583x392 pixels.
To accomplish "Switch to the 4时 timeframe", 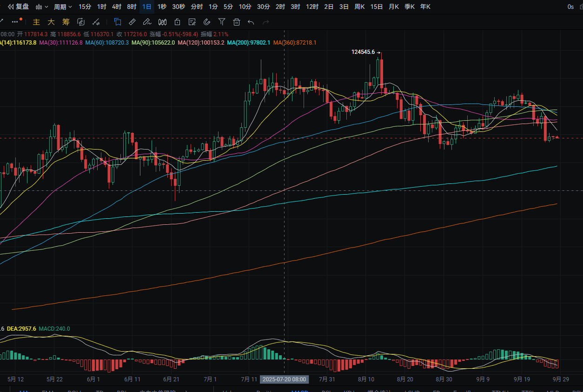I will [117, 7].
